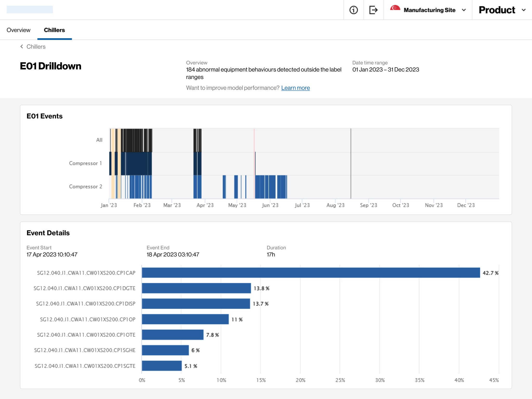Click the logo placeholder in header
This screenshot has width=532, height=399.
[30, 10]
